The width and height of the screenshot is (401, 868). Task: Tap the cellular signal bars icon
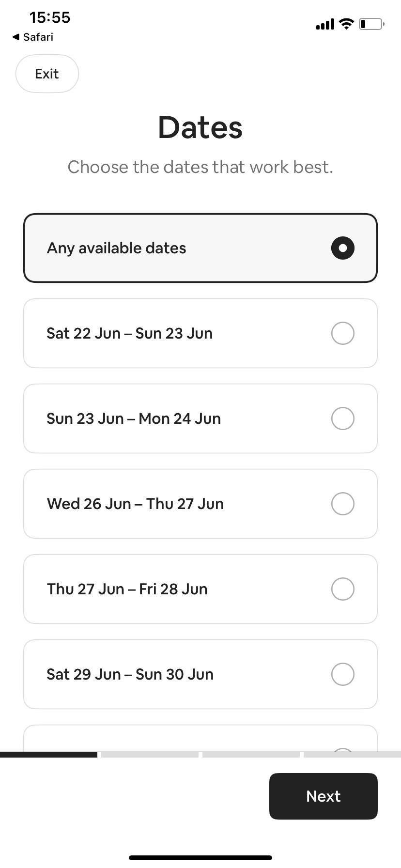(x=325, y=24)
